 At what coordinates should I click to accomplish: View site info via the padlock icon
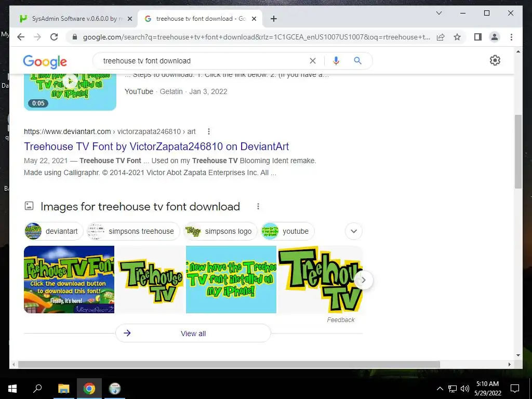point(75,37)
